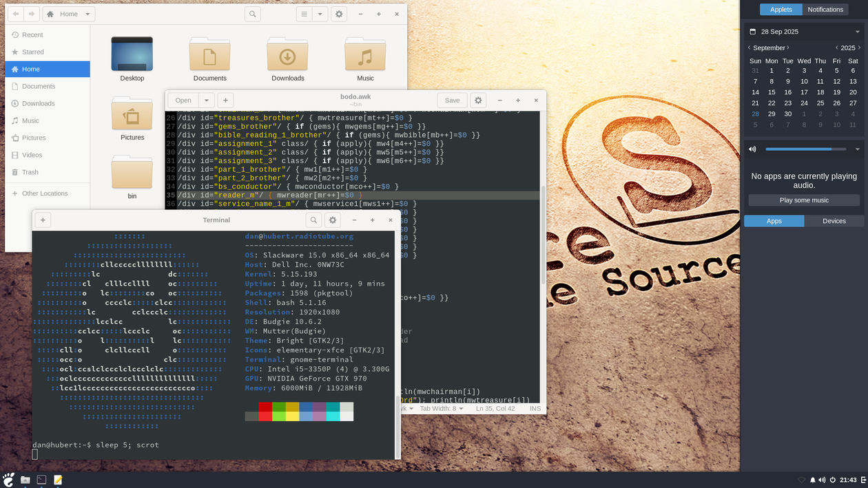The height and width of the screenshot is (488, 868).
Task: Click the Play some music button
Action: point(804,200)
